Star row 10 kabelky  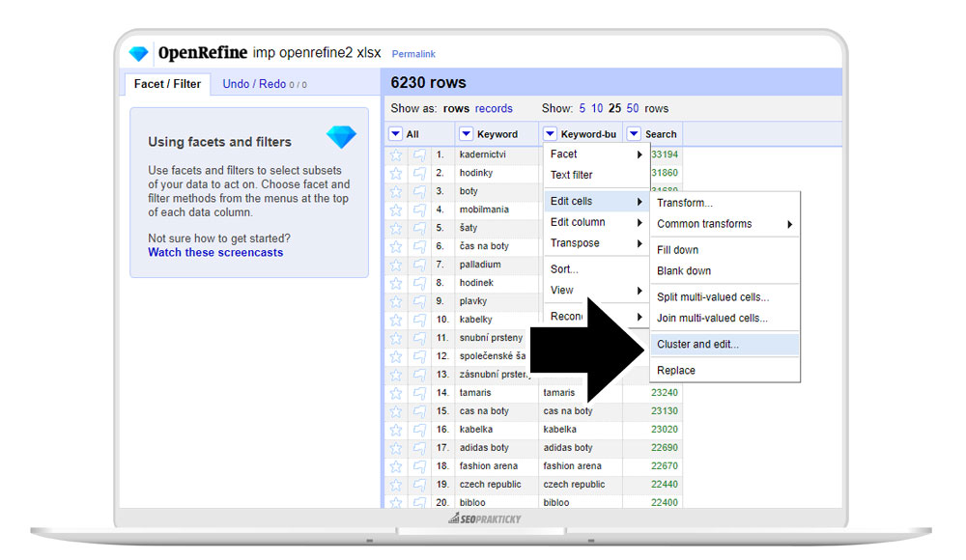[x=396, y=320]
